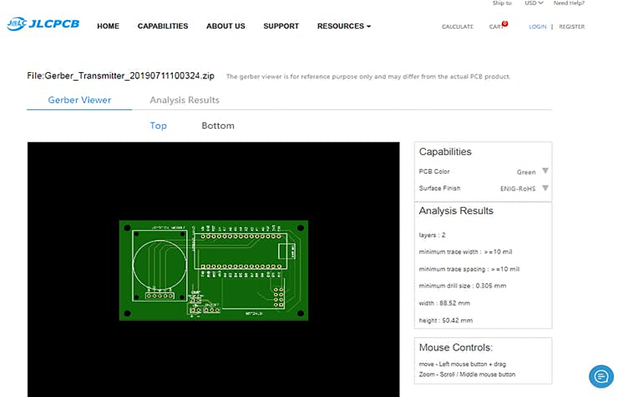
Task: Expand the PCB Color dropdown arrow
Action: coord(545,171)
